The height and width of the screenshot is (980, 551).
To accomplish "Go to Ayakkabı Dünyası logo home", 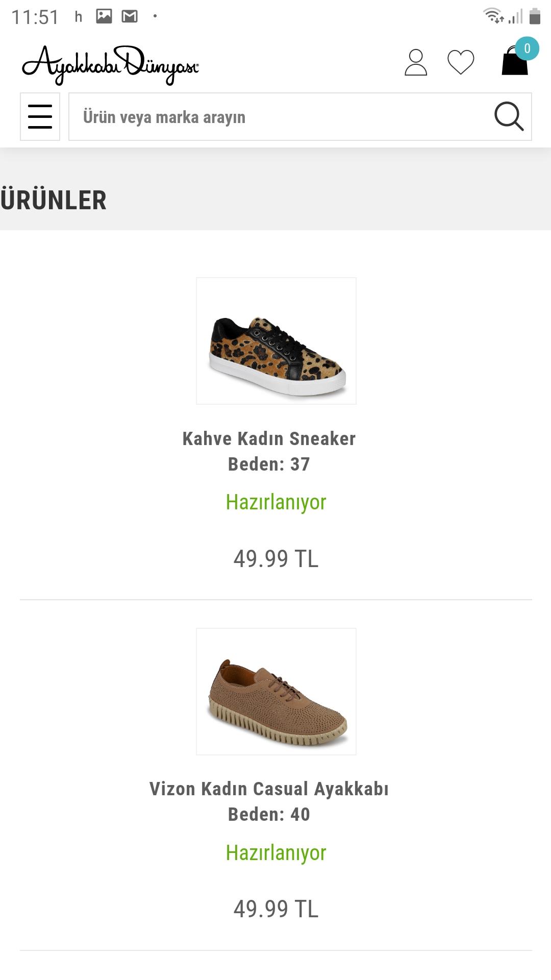I will [x=110, y=64].
